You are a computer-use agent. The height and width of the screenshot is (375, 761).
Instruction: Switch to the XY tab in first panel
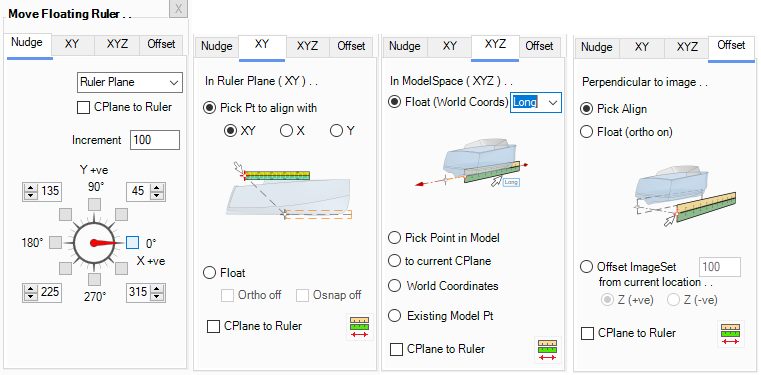tap(72, 45)
